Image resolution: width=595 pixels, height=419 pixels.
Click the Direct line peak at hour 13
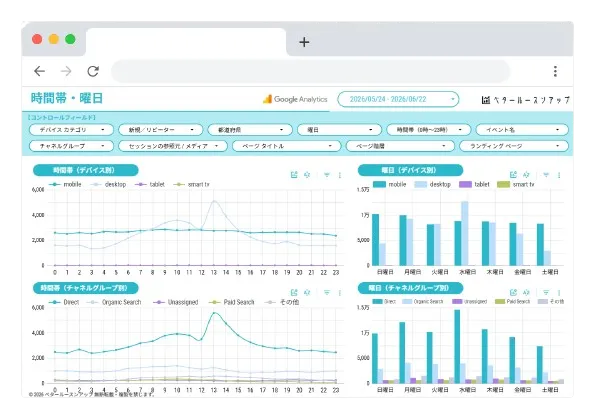coord(214,313)
